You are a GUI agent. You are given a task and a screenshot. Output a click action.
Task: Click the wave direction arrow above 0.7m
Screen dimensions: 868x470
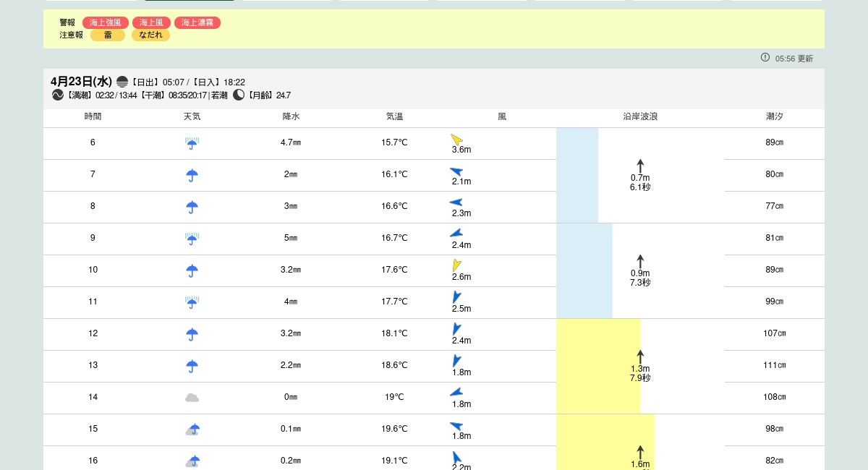coord(640,166)
